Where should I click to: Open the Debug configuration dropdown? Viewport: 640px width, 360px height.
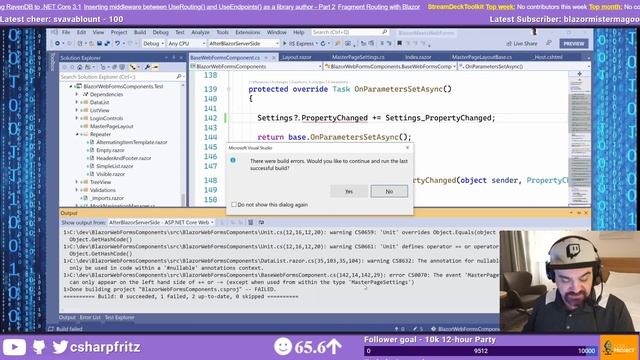[153, 43]
